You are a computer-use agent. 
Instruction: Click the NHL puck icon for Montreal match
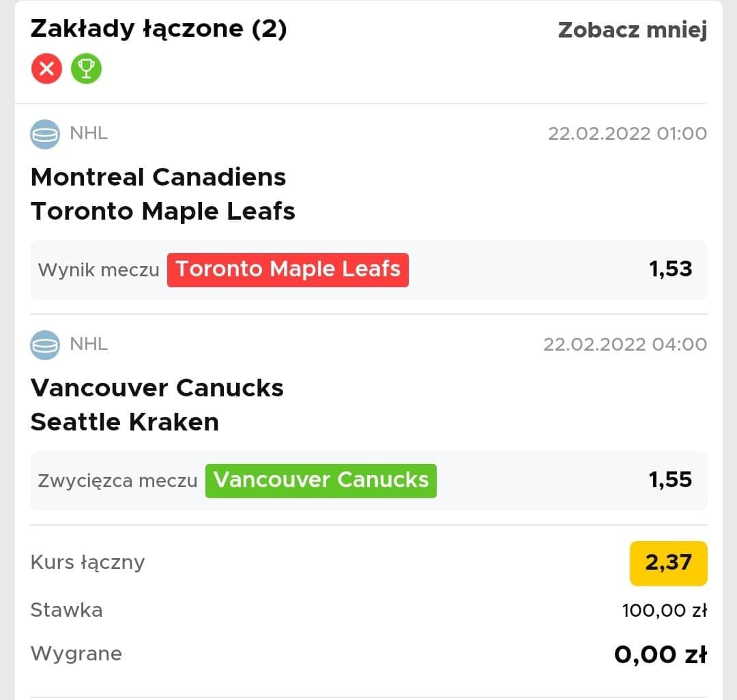[45, 134]
